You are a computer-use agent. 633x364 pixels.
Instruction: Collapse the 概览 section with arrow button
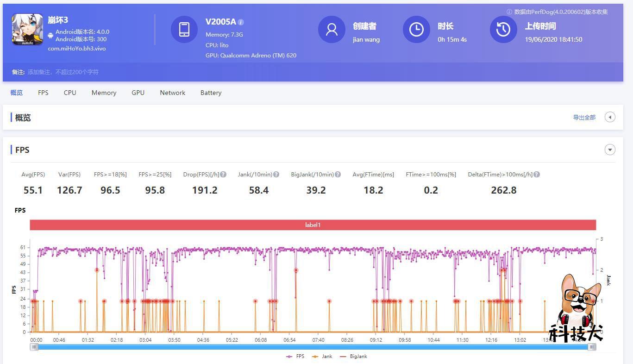[610, 117]
